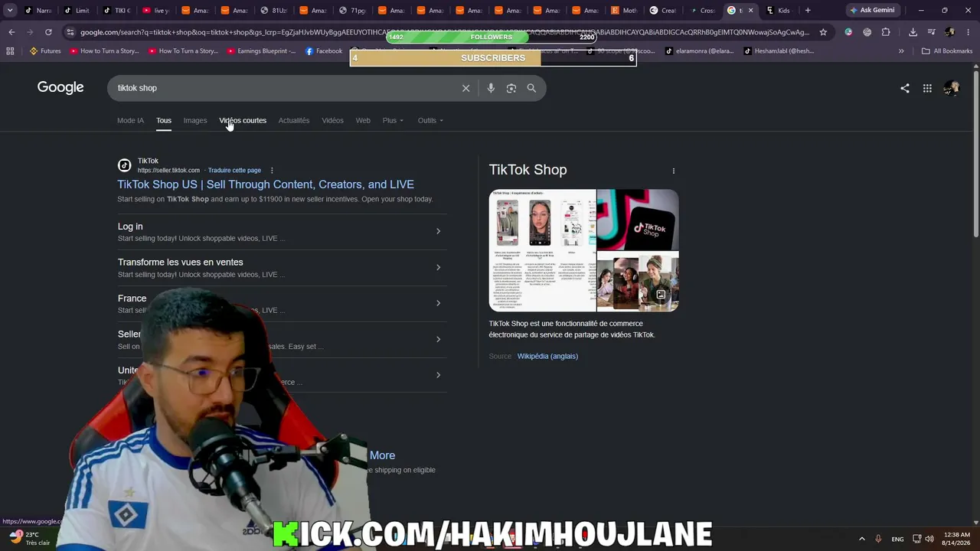Open the thumbnail of people in the knowledge panel
Screen dimensions: 980x551
pos(638,282)
